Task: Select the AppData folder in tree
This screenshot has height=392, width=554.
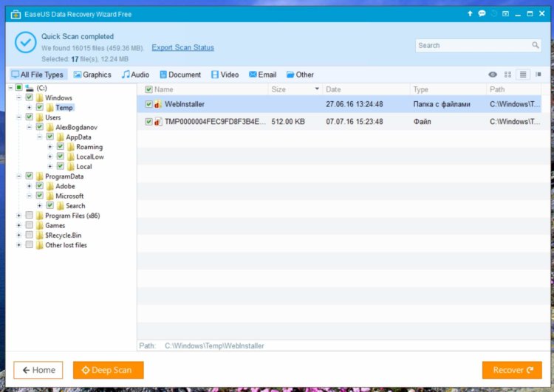Action: coord(78,137)
